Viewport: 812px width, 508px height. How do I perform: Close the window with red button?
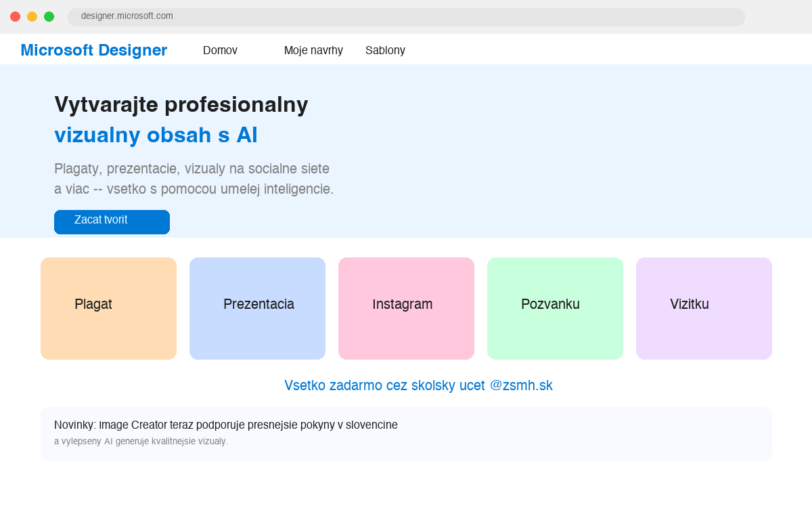[x=15, y=16]
